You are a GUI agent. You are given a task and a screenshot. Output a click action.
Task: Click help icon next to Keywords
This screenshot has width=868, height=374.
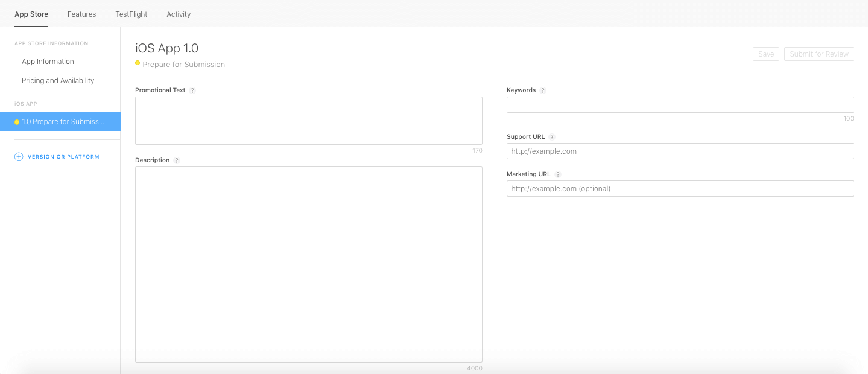(543, 90)
